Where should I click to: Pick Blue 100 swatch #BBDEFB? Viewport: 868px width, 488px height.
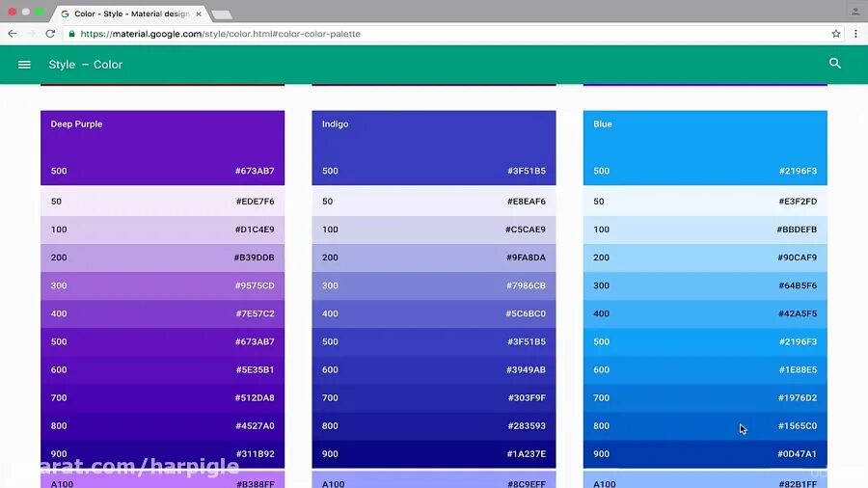pos(705,230)
